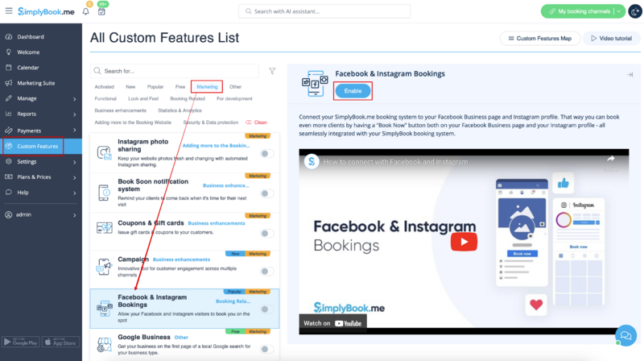Expand the Reports sidebar menu
Image resolution: width=644 pixels, height=361 pixels.
click(x=75, y=114)
